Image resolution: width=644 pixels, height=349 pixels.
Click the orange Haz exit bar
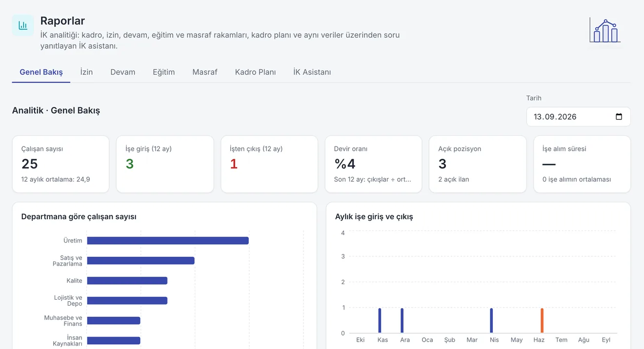542,321
